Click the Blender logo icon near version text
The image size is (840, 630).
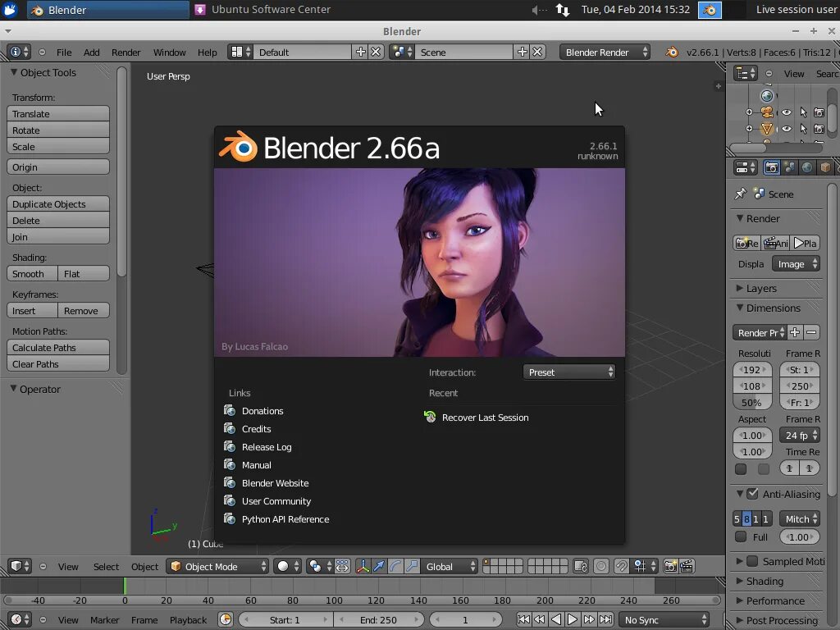671,52
